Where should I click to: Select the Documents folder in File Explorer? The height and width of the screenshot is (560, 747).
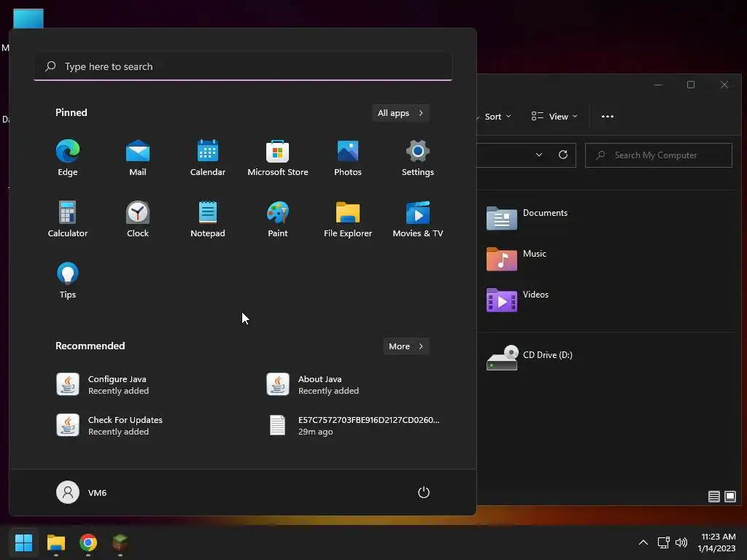(527, 218)
